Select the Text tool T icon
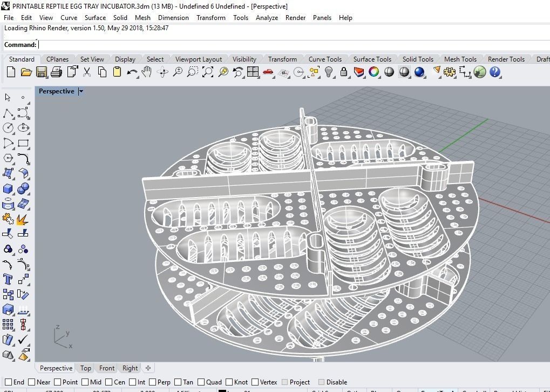 coord(8,279)
